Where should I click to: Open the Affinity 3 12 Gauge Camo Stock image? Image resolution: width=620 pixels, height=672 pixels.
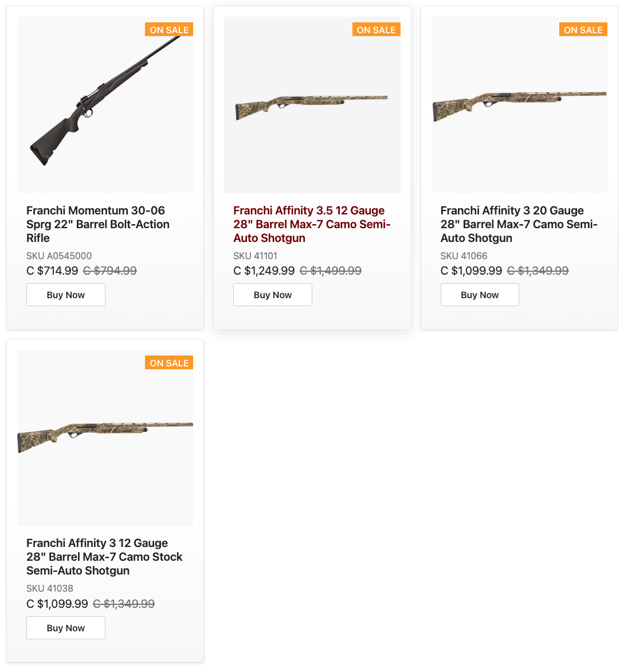tap(105, 437)
